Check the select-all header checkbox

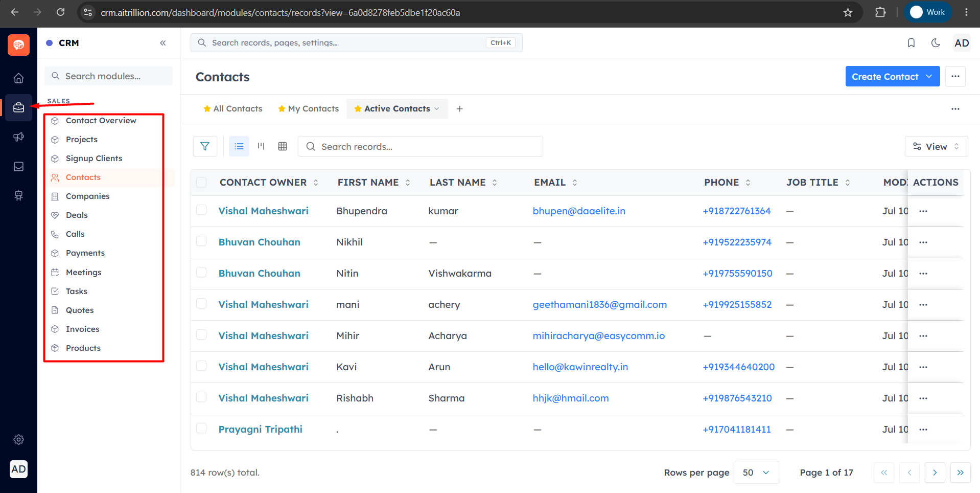coord(201,183)
